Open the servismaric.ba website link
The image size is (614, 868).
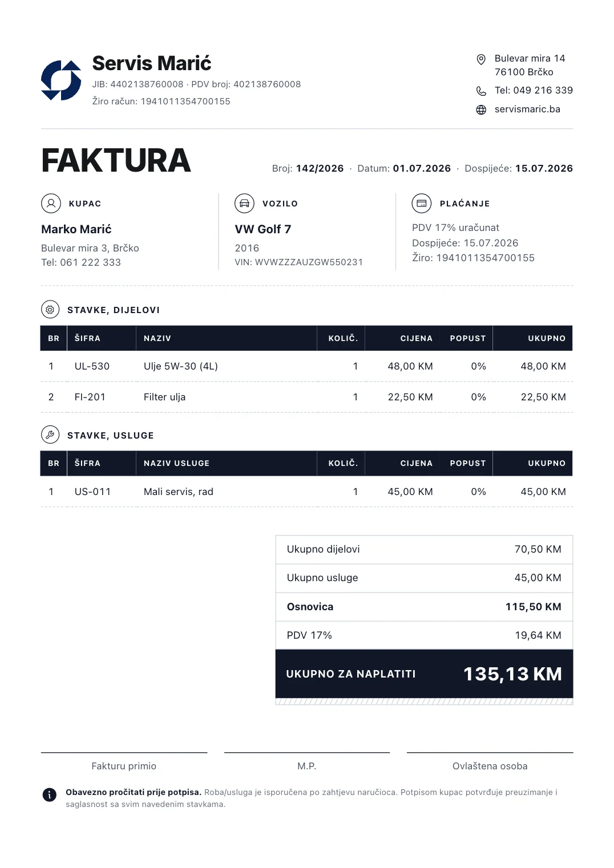pyautogui.click(x=527, y=109)
